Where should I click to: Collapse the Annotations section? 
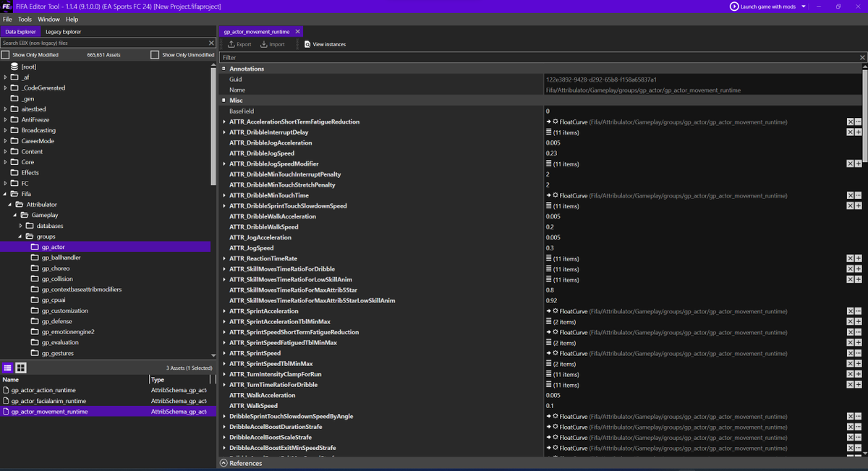(224, 69)
